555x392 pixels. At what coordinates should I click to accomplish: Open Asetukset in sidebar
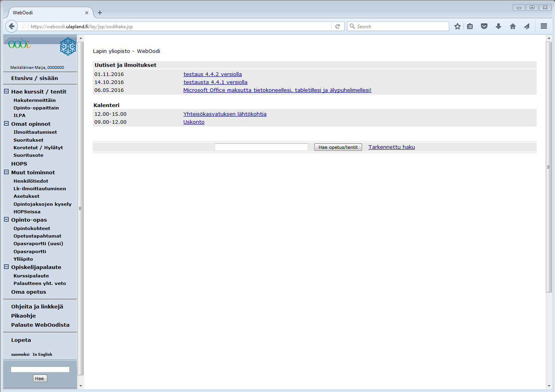coord(27,196)
